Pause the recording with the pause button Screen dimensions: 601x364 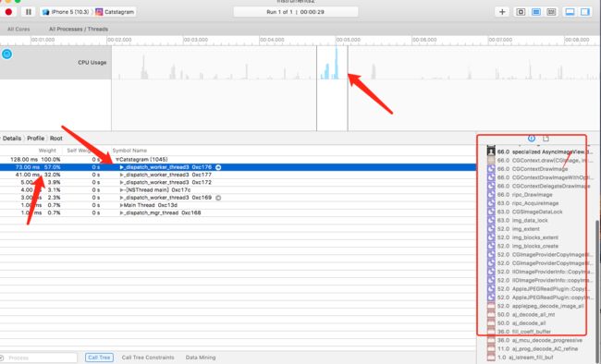29,12
